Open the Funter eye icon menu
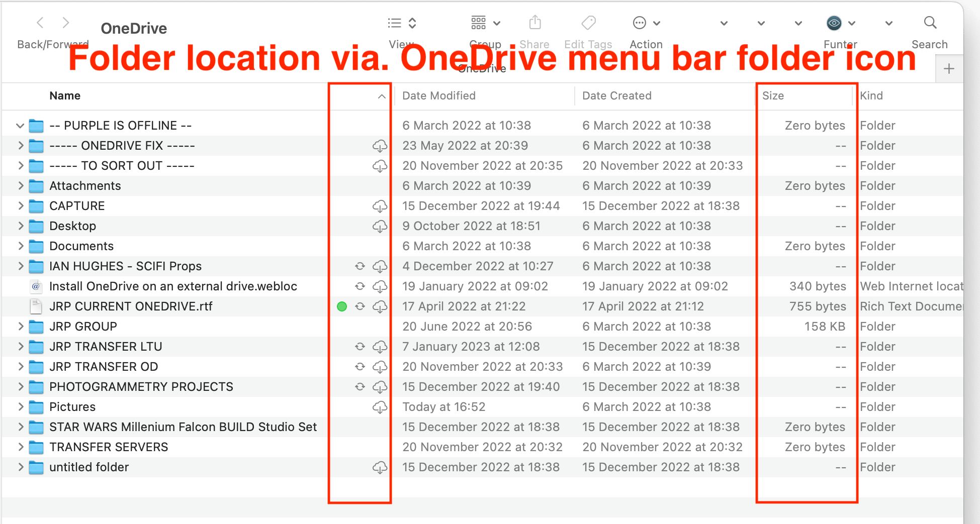This screenshot has width=980, height=524. coord(841,23)
